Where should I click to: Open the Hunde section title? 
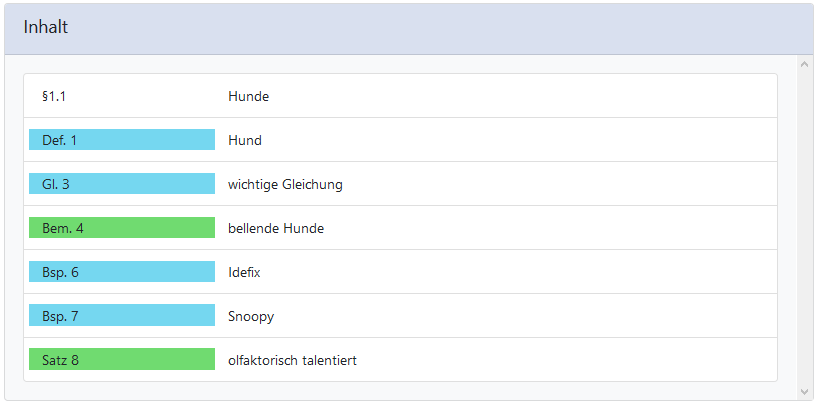pyautogui.click(x=248, y=97)
